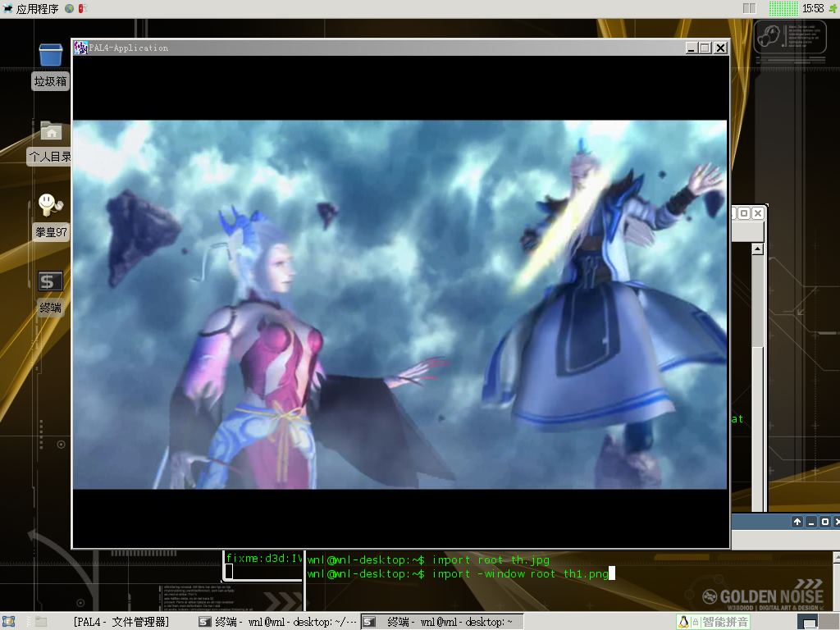Click the "import -window root th1.png" command line
Image resolution: width=840 pixels, height=630 pixels.
[x=519, y=573]
